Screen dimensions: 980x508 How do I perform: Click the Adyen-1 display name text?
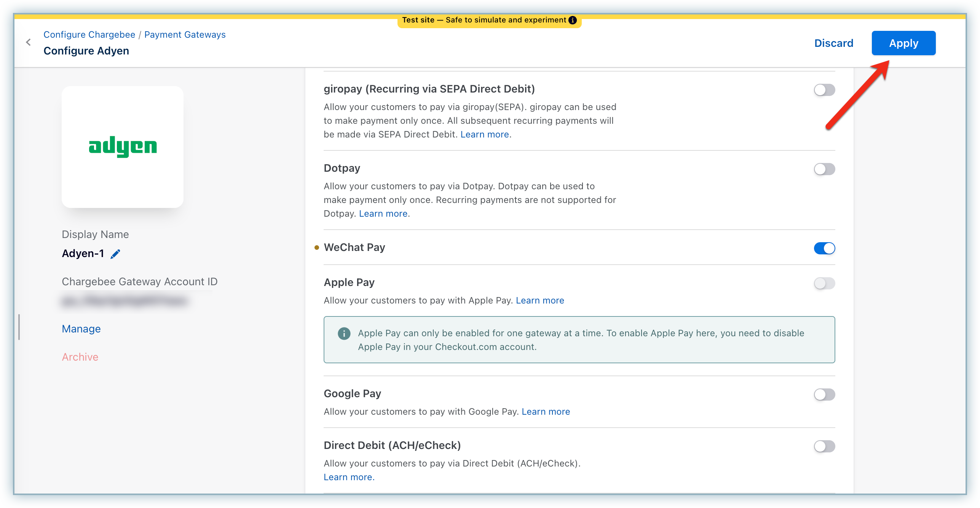coord(83,254)
